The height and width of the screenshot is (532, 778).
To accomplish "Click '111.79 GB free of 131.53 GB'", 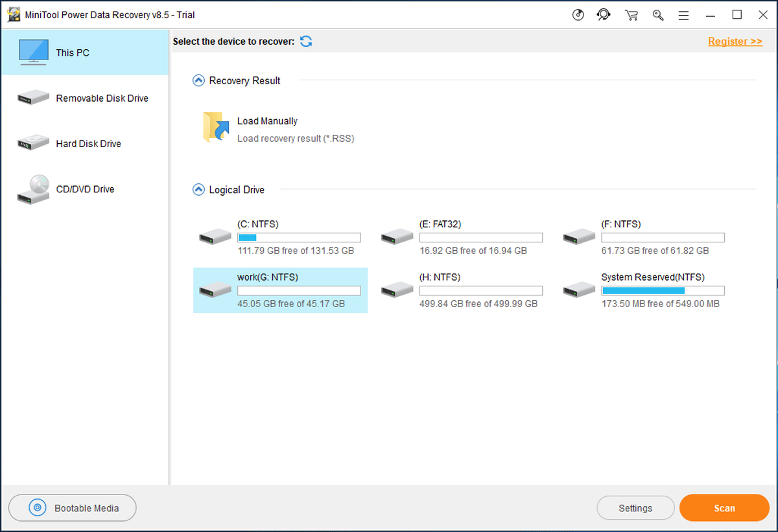I will tap(296, 251).
